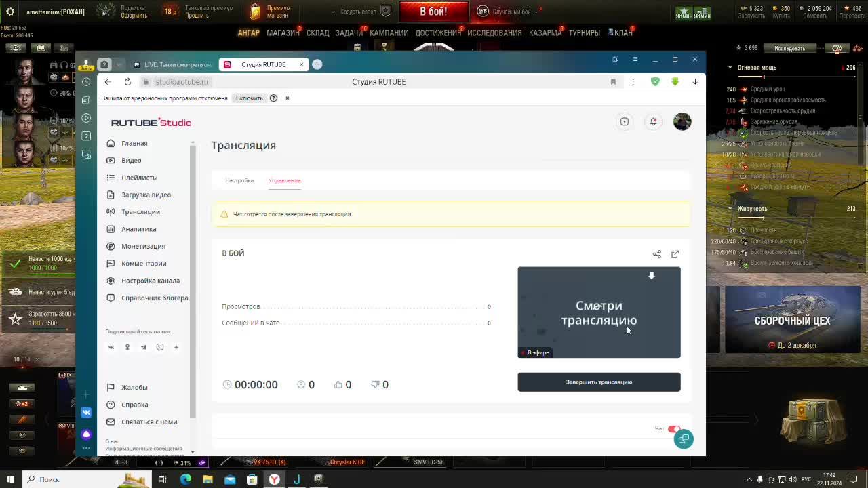
Task: Toggle the Чат switch
Action: click(673, 429)
